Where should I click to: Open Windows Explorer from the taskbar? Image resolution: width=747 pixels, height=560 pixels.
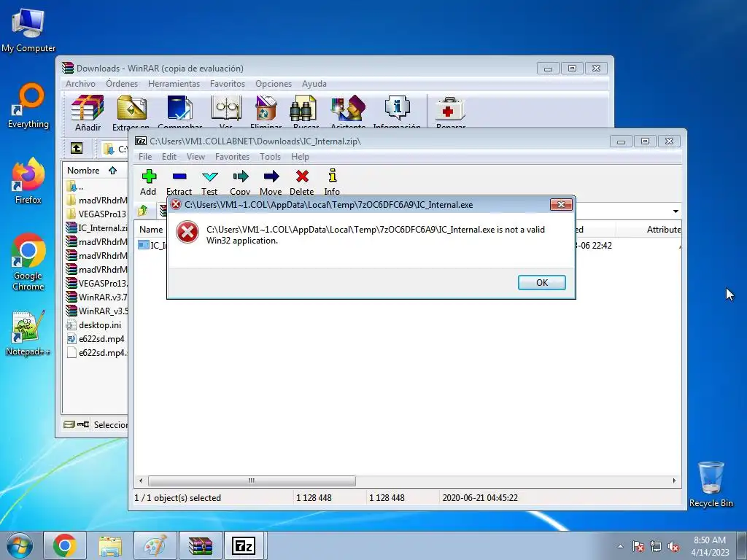pyautogui.click(x=110, y=545)
